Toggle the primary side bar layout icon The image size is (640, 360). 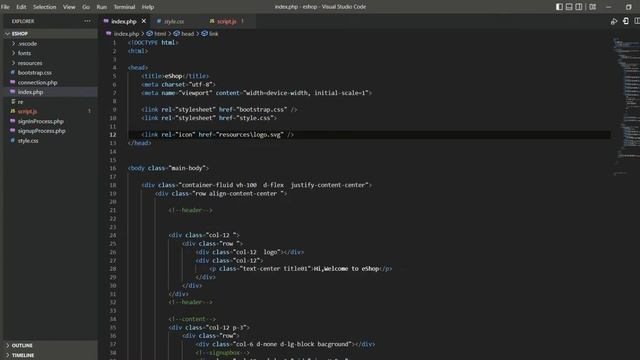(x=559, y=7)
